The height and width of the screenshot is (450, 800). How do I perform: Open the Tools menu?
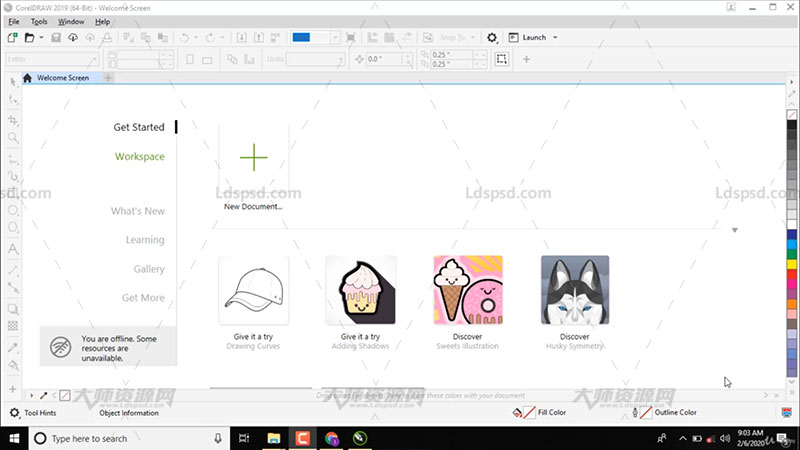[39, 21]
